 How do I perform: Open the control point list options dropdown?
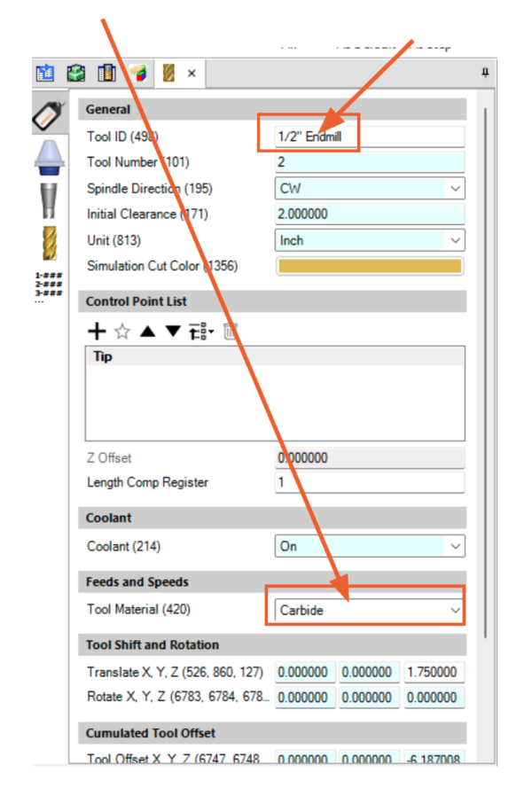click(x=203, y=332)
